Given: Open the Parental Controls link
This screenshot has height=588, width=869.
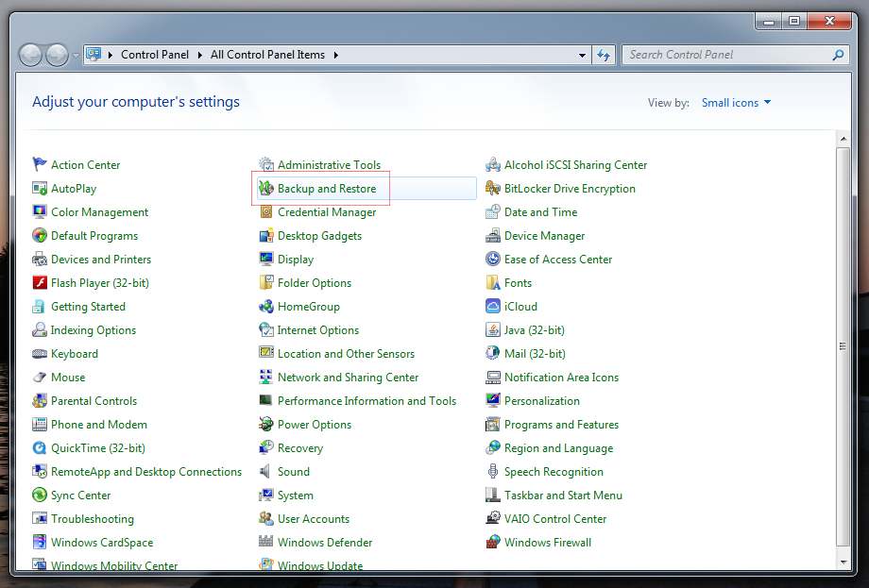Looking at the screenshot, I should click(x=94, y=401).
